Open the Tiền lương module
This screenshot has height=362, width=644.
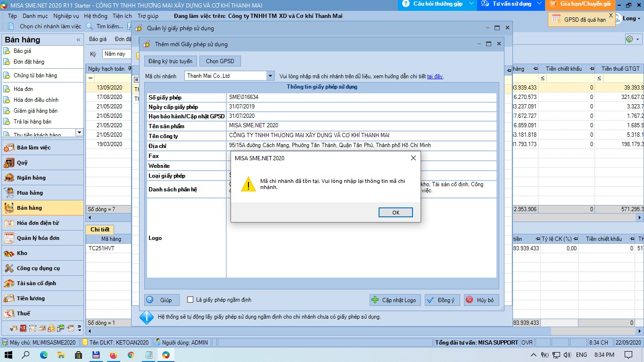point(43,298)
